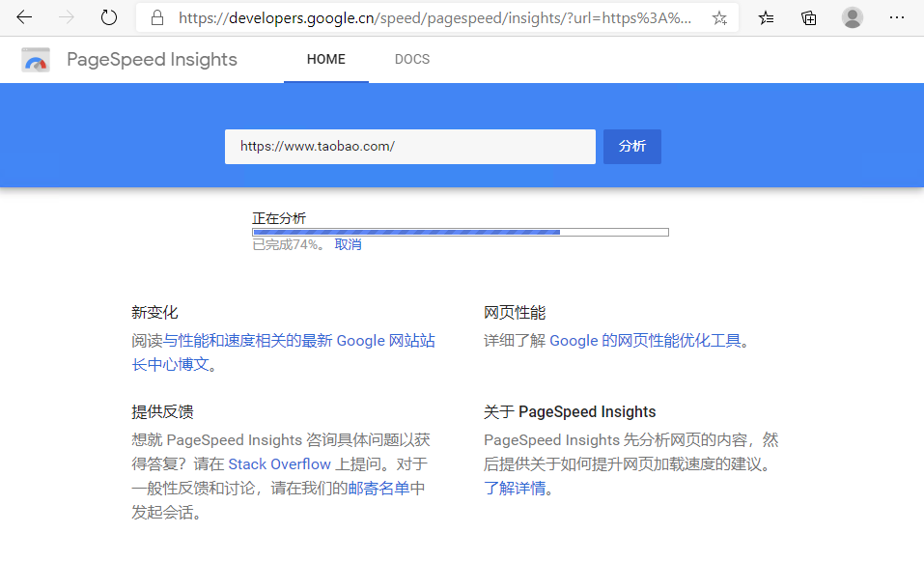Switch to the HOME tab
The width and height of the screenshot is (924, 561).
point(325,59)
